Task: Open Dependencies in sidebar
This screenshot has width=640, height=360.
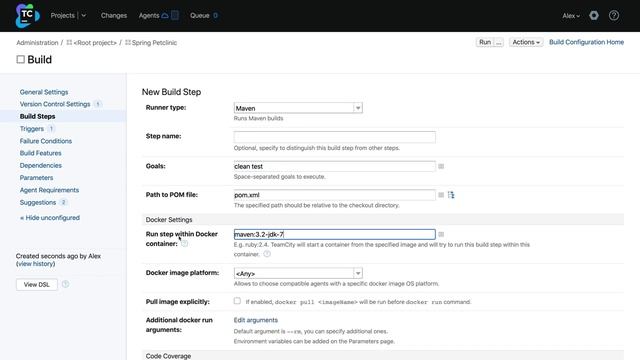Action: [x=40, y=165]
